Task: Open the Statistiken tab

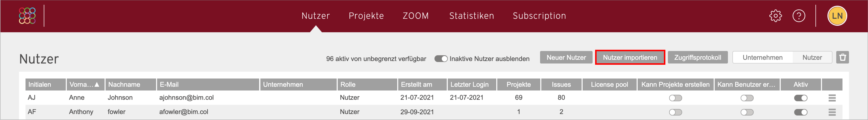Action: (x=472, y=16)
